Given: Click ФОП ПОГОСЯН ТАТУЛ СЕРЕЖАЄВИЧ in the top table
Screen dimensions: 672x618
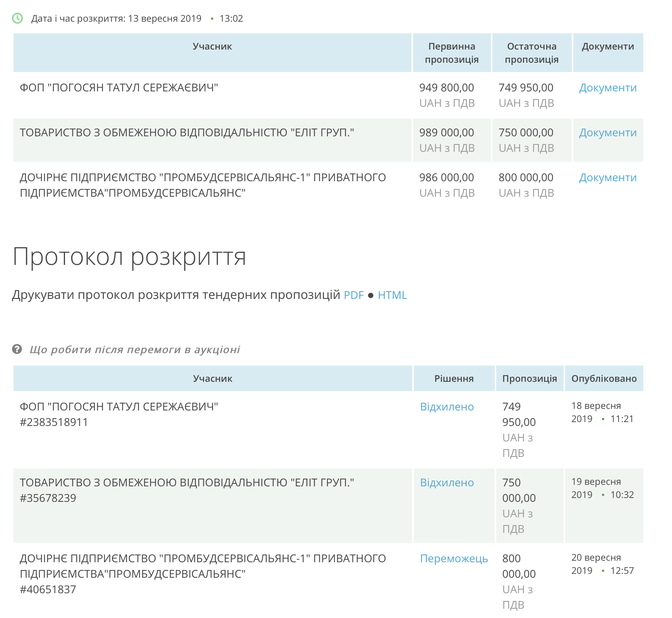Looking at the screenshot, I should pyautogui.click(x=119, y=88).
